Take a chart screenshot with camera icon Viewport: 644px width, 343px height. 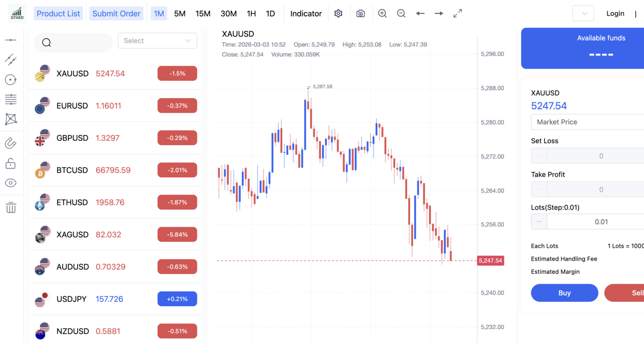(x=360, y=13)
